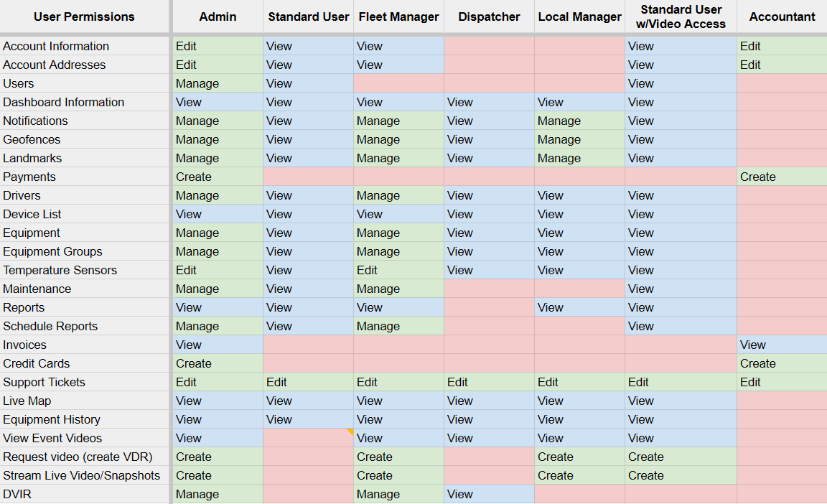Select the View Event Videos row label

(85, 438)
